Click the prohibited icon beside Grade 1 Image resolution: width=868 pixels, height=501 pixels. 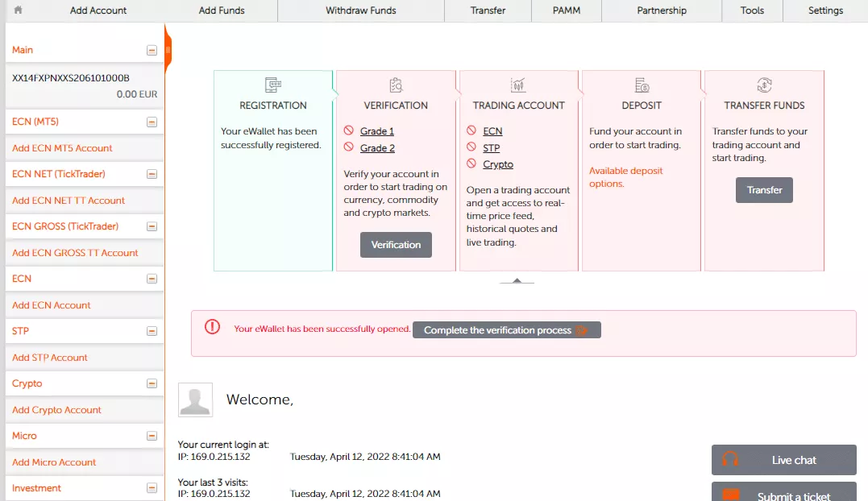[348, 130]
